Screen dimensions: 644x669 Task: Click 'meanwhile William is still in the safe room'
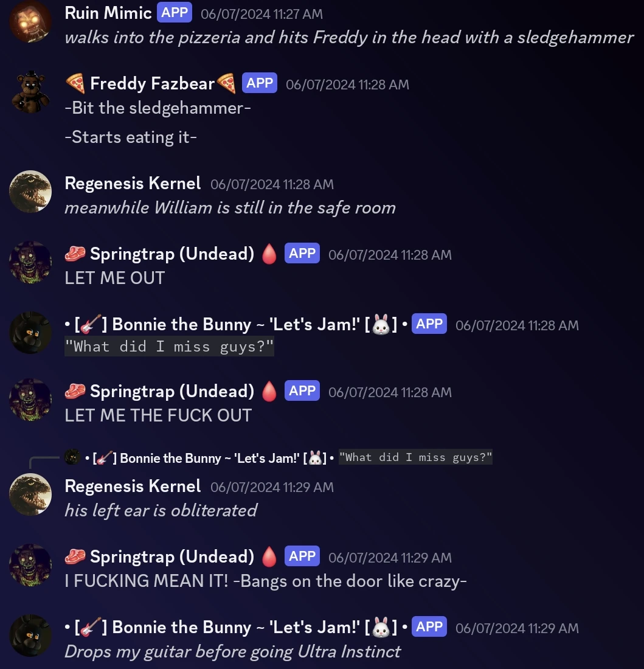230,208
